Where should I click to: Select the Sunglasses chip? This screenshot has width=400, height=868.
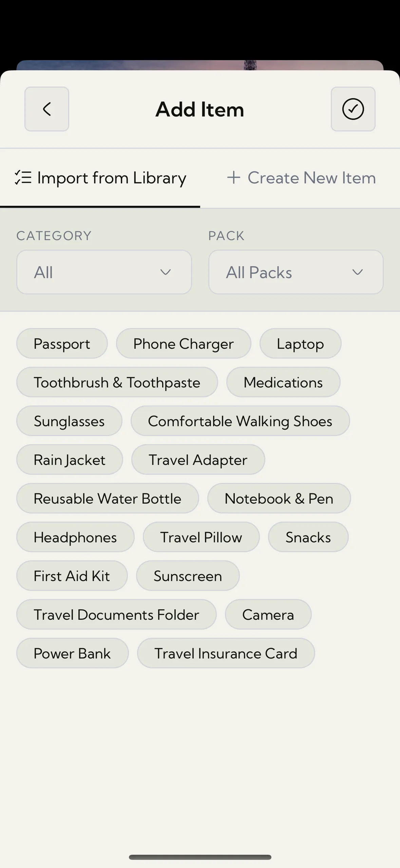69,421
